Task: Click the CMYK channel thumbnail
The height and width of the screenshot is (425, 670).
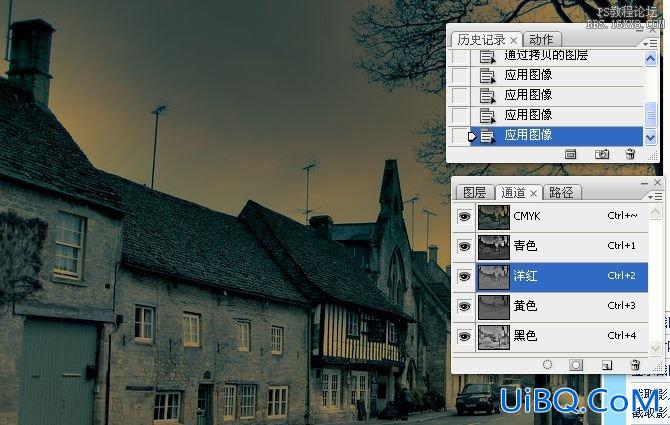Action: click(494, 217)
